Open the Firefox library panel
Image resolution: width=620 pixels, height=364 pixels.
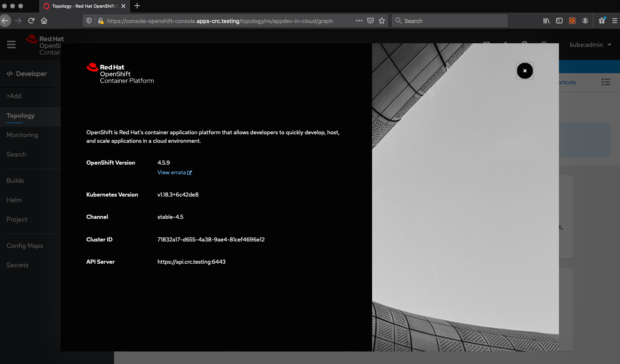tap(546, 21)
